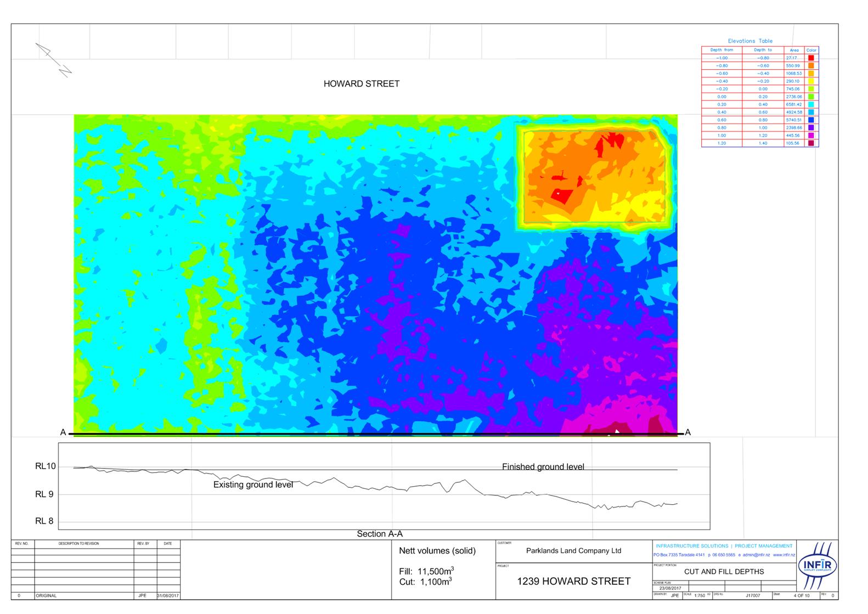
Task: Select the dark blue swatch for area 5740.51
Action: tap(811, 120)
